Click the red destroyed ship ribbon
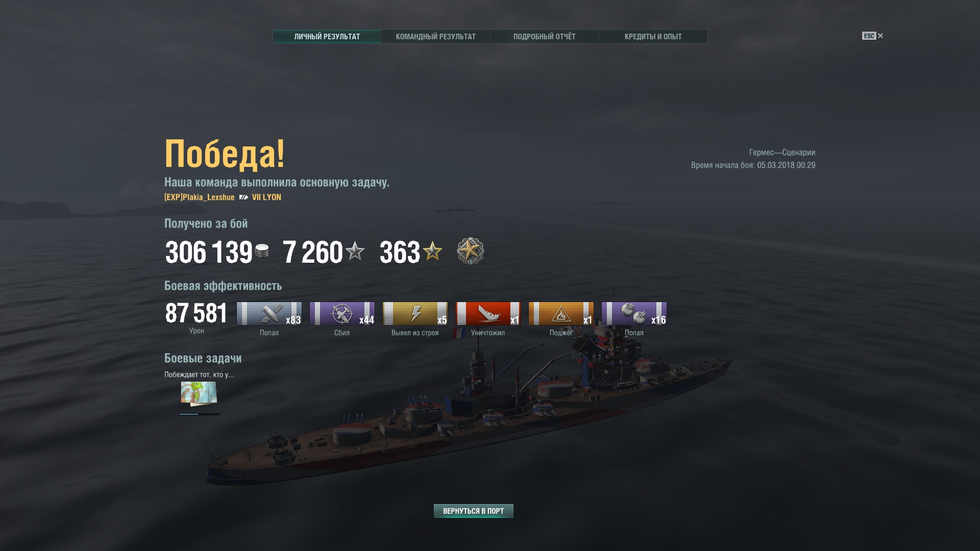The height and width of the screenshot is (551, 980). (x=488, y=313)
